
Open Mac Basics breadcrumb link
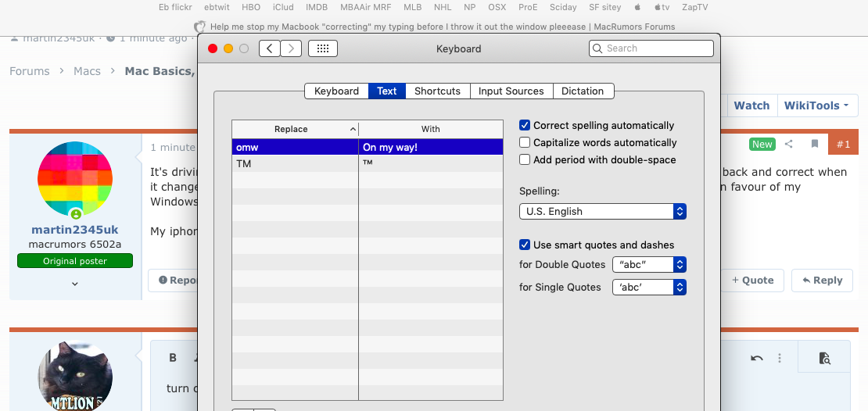(x=160, y=71)
